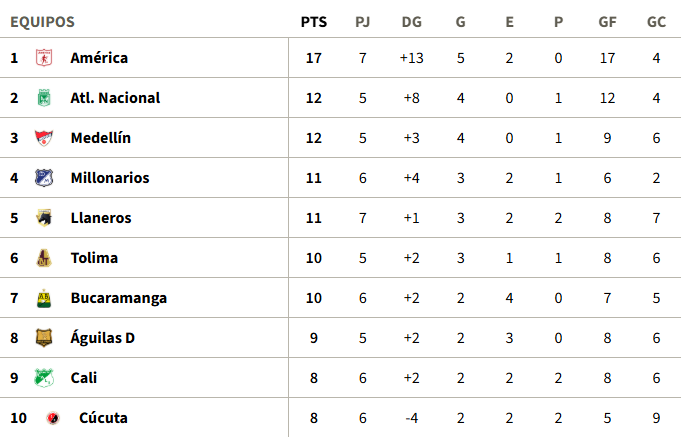Click the PTS column header

(314, 22)
